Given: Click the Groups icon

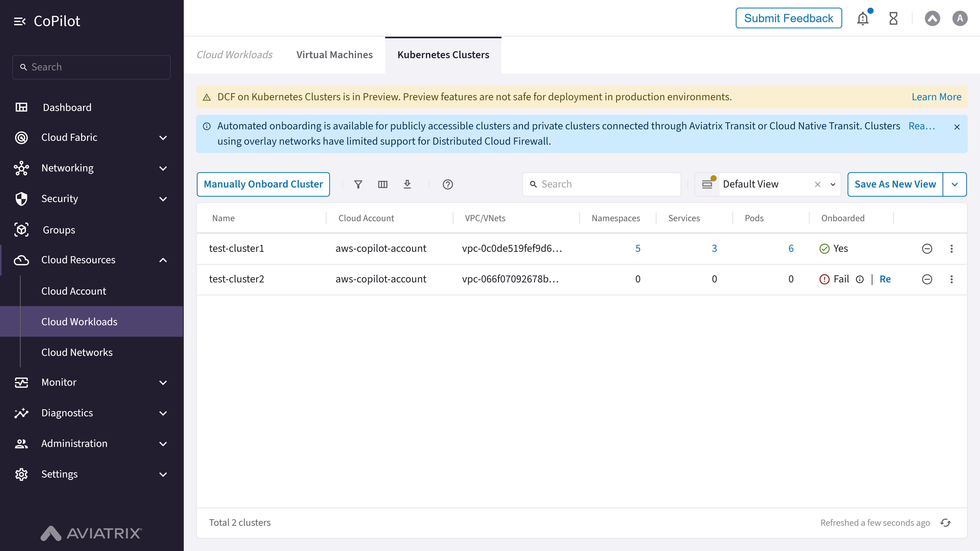Looking at the screenshot, I should coord(21,230).
